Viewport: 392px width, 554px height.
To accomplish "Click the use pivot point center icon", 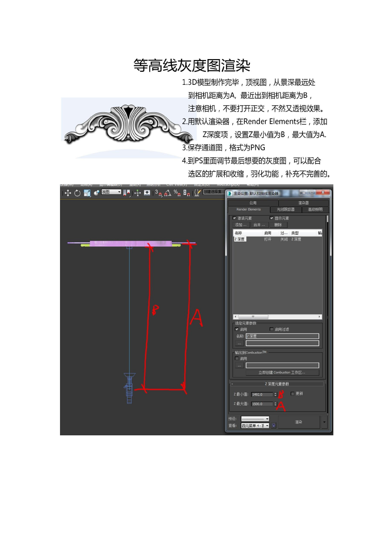I will [127, 193].
